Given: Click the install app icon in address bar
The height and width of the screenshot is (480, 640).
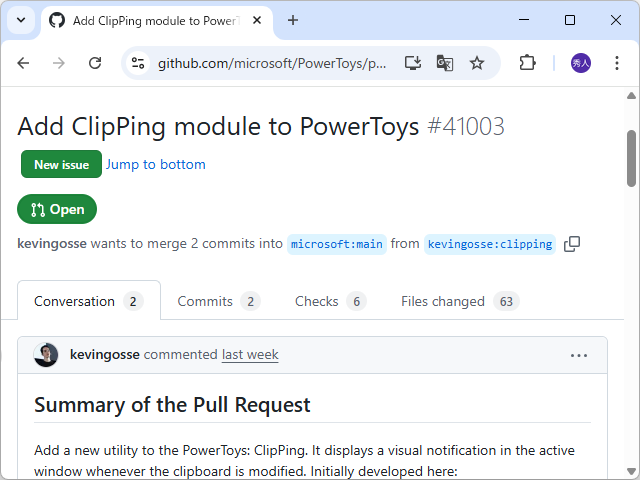Looking at the screenshot, I should (x=413, y=63).
